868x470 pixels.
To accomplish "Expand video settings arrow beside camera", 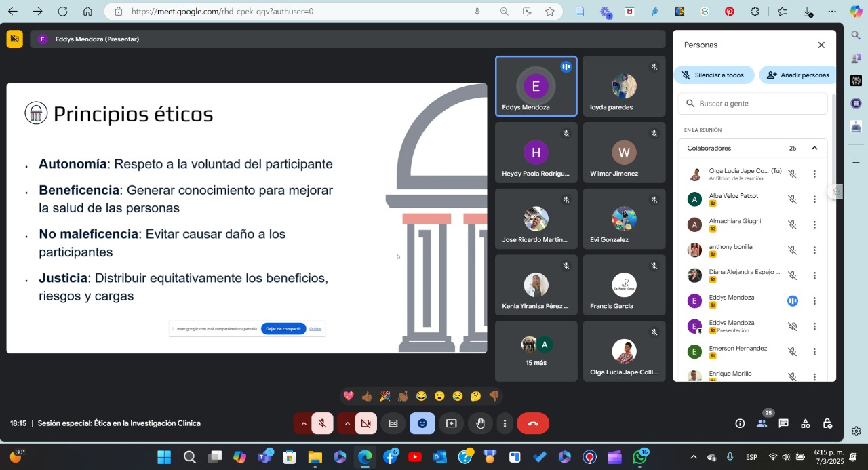I will (x=347, y=423).
